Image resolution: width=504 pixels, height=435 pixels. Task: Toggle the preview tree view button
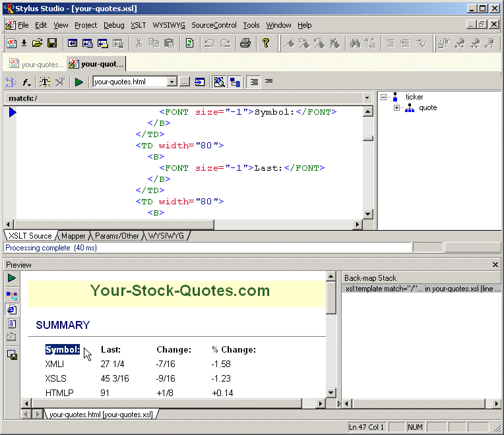[x=12, y=295]
